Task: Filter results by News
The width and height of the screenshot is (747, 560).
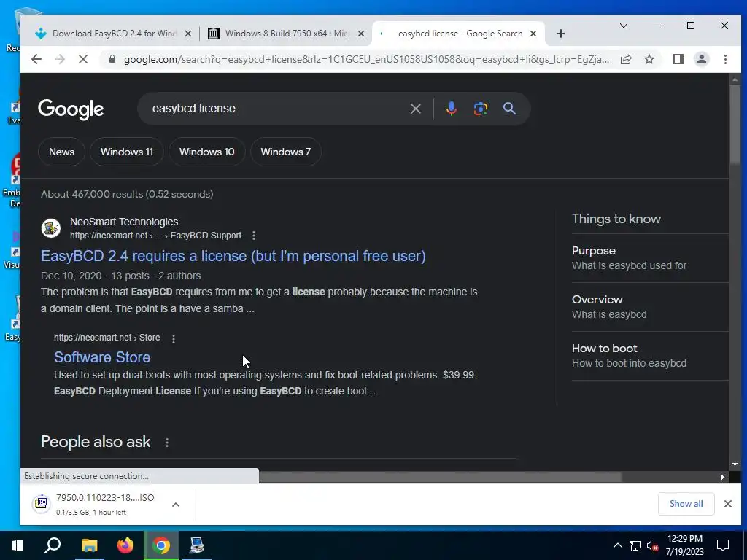Action: (x=61, y=152)
